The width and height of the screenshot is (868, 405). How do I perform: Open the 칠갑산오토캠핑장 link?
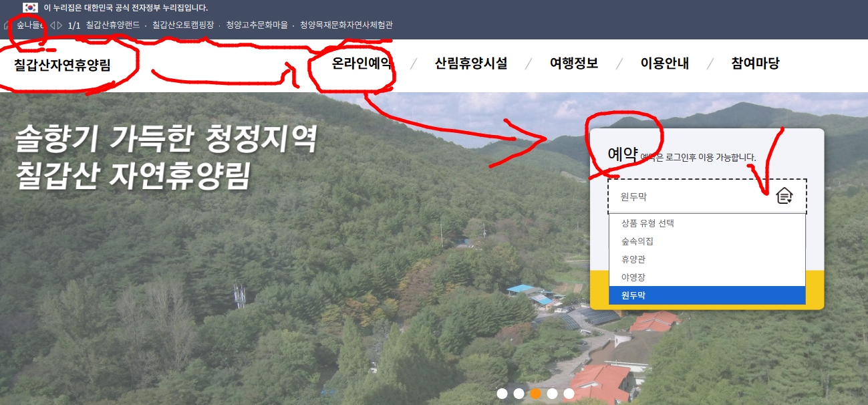click(x=183, y=25)
